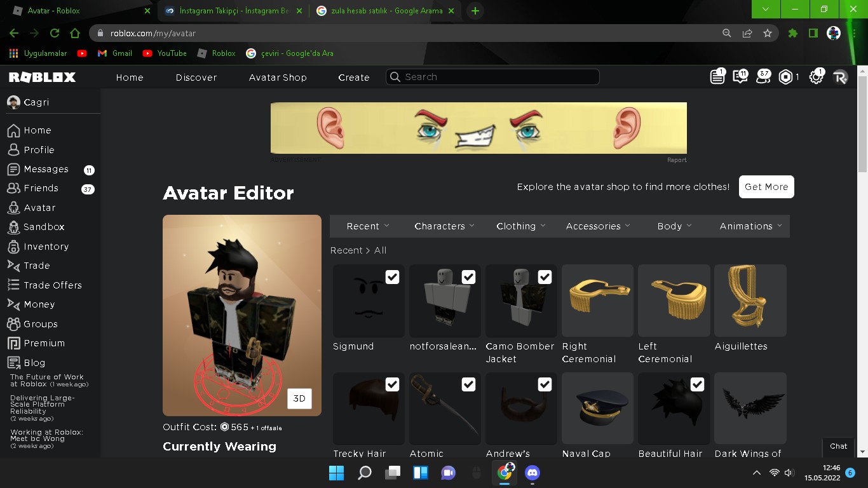Open Discord from the taskbar

click(x=532, y=473)
